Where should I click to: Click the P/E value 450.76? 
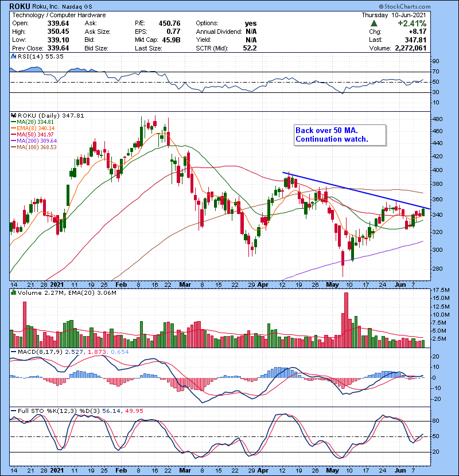tap(169, 24)
